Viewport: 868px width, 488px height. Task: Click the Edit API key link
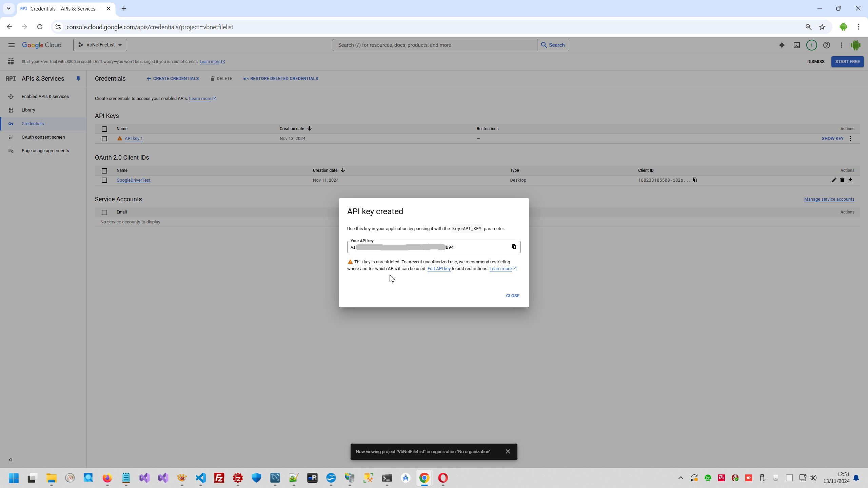click(x=439, y=269)
